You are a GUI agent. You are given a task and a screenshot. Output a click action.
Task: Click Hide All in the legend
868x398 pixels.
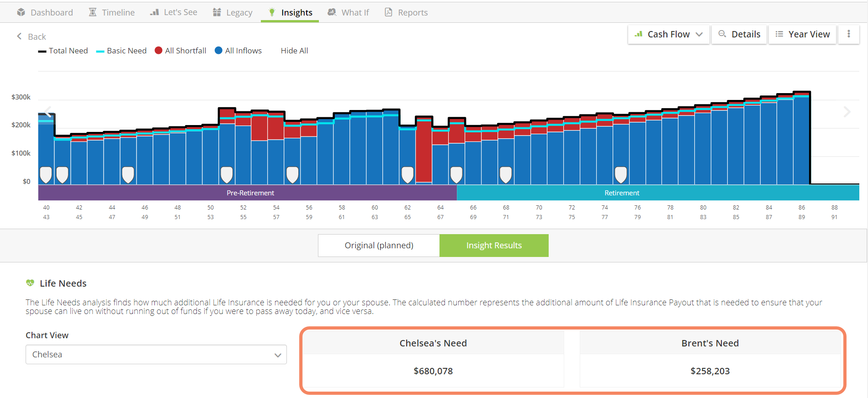[x=294, y=51]
